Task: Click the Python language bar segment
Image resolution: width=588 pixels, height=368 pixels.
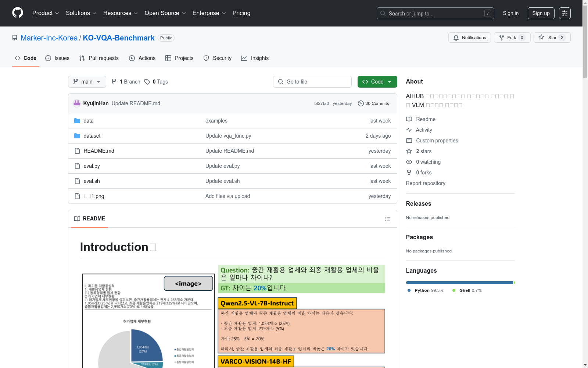Action: pyautogui.click(x=459, y=283)
